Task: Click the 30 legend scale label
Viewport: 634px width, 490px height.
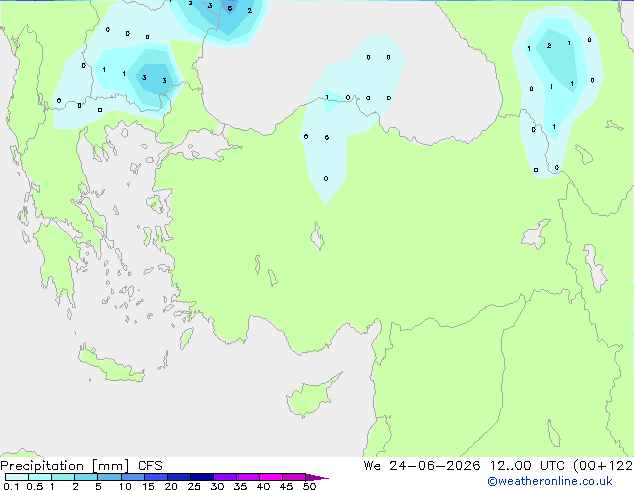Action: [217, 486]
